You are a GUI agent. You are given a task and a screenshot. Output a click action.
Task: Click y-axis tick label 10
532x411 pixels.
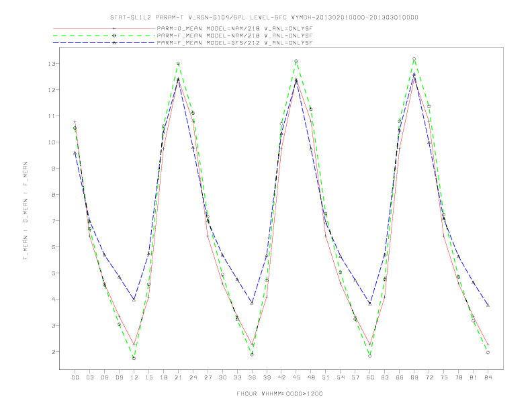(52, 142)
